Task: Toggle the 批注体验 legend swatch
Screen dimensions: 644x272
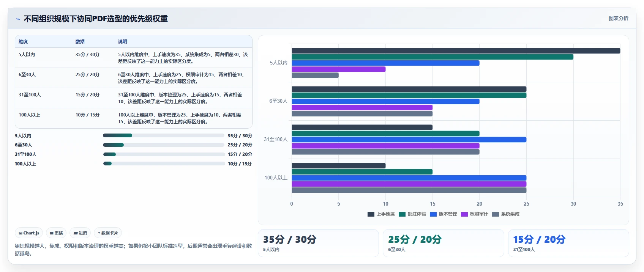Action: pyautogui.click(x=402, y=214)
